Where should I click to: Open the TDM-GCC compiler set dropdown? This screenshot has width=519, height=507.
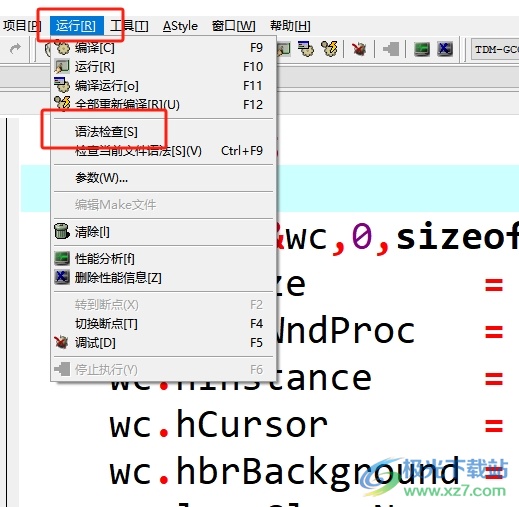coord(495,49)
